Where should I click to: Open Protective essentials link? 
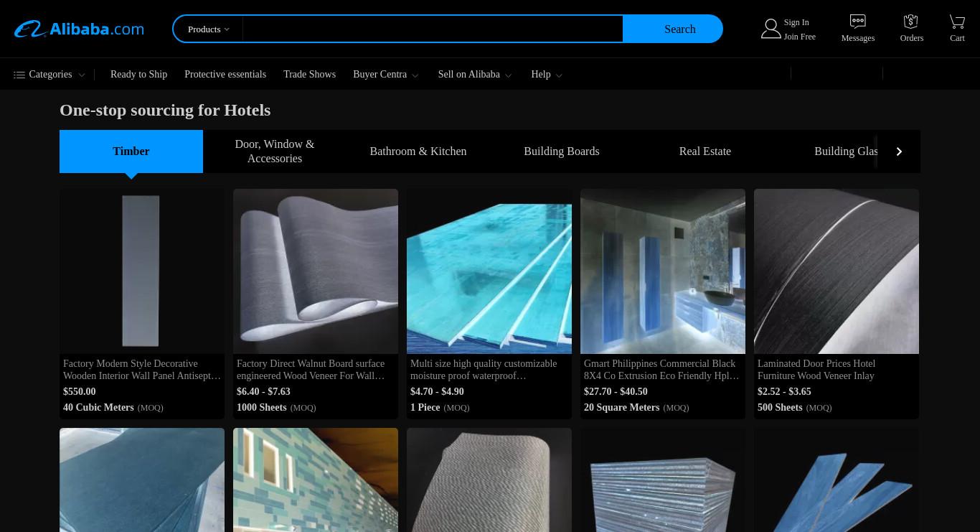pos(225,75)
